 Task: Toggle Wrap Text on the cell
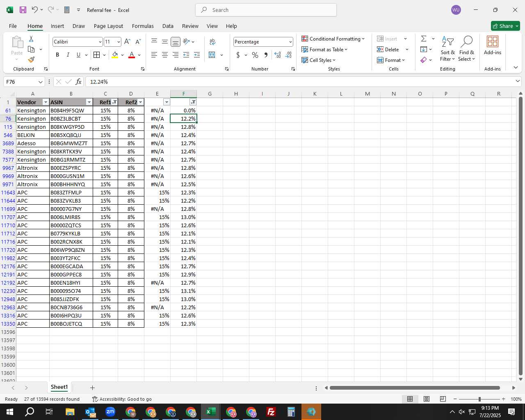pyautogui.click(x=212, y=41)
